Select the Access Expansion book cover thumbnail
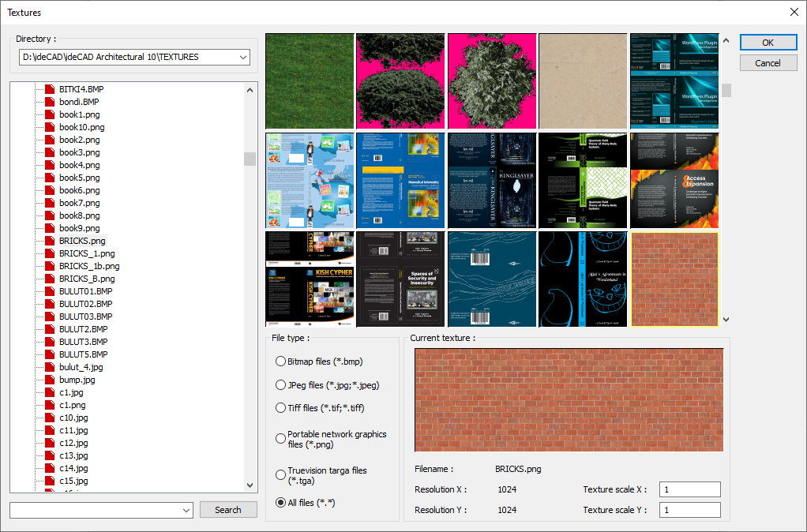Image resolution: width=807 pixels, height=532 pixels. click(674, 180)
